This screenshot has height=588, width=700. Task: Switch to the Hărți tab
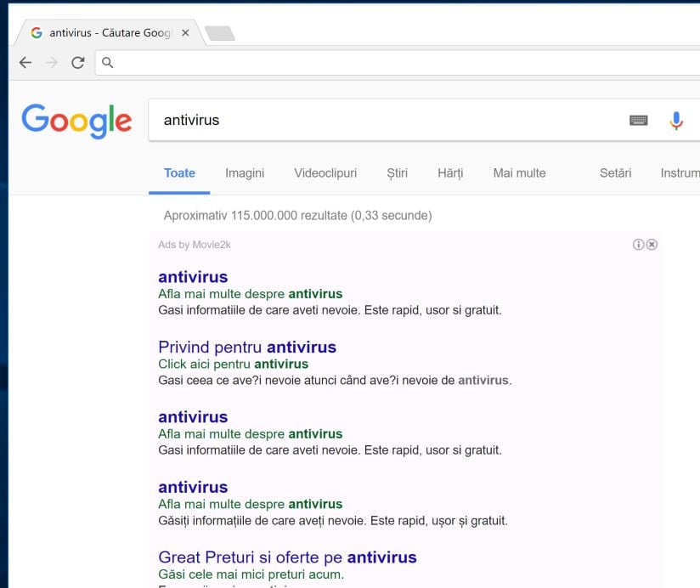[450, 173]
